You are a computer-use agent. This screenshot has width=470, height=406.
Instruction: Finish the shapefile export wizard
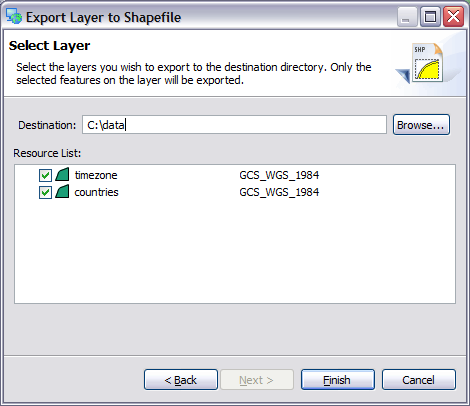338,380
